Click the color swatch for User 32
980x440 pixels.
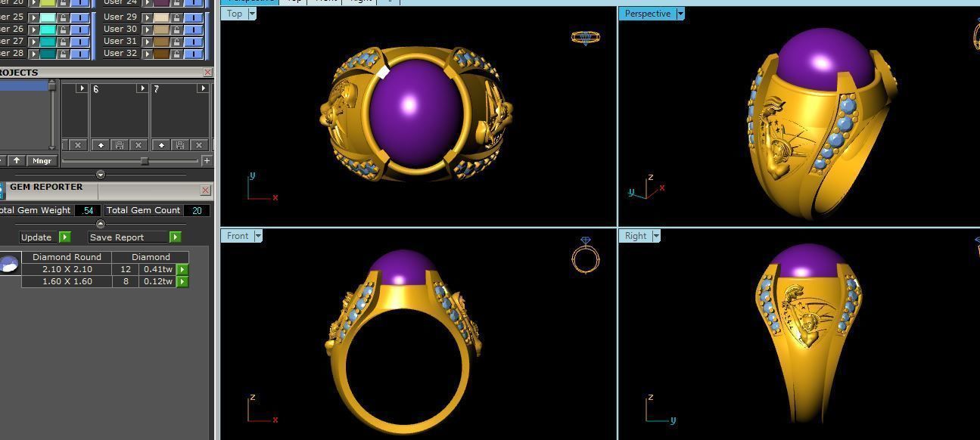[161, 54]
